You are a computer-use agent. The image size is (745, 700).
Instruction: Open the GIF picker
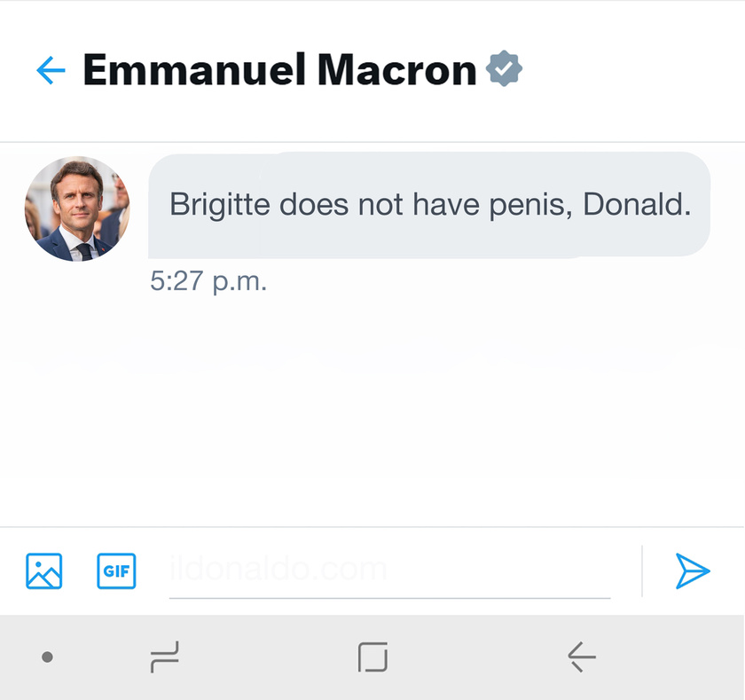116,571
